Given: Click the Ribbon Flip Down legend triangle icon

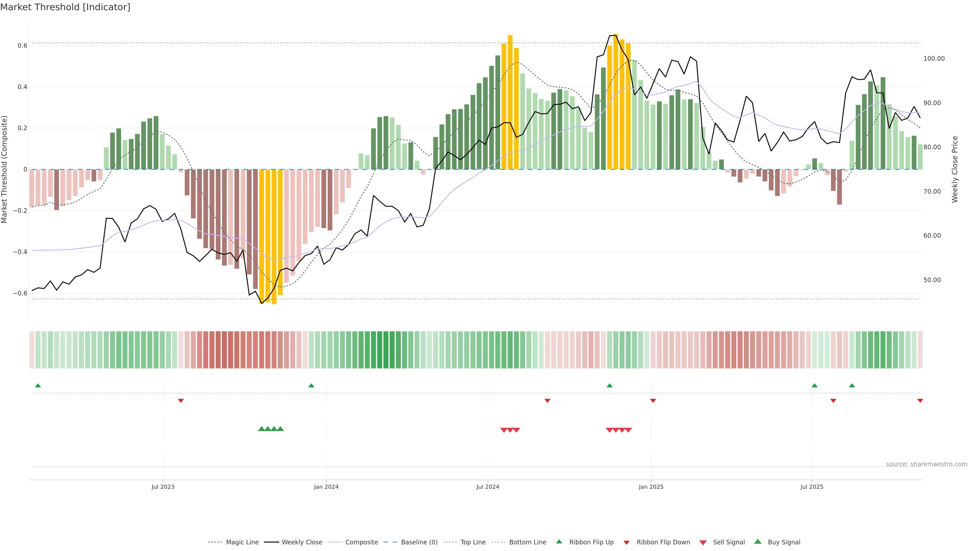Looking at the screenshot, I should [627, 543].
